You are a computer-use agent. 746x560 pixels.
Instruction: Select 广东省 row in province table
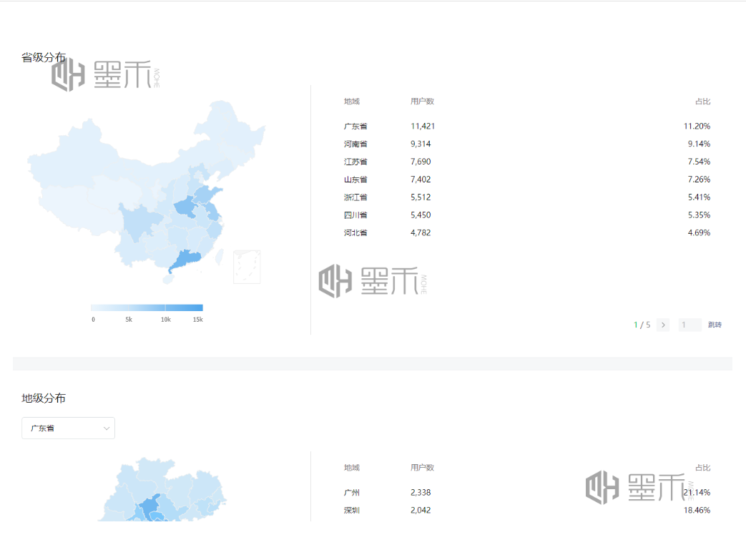(526, 126)
